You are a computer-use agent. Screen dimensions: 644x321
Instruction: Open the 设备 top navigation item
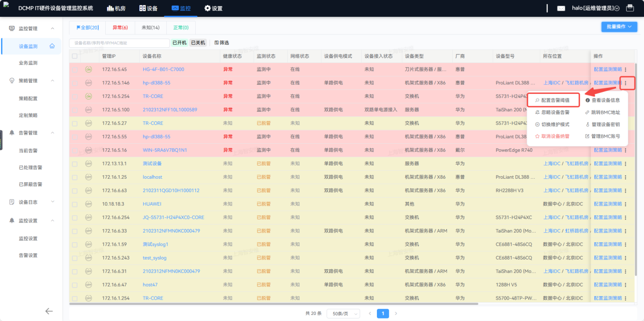(x=148, y=9)
